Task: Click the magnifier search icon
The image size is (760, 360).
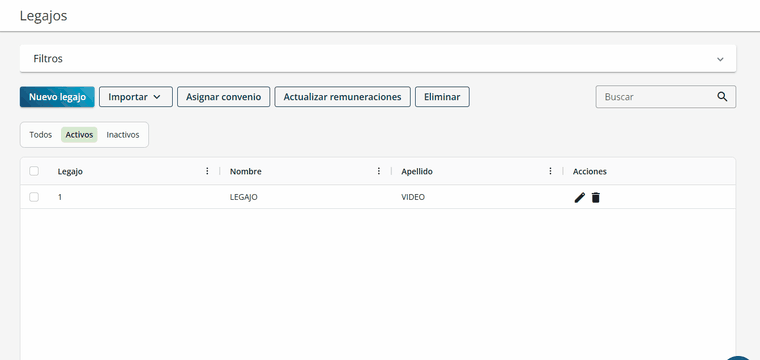Action: (722, 96)
